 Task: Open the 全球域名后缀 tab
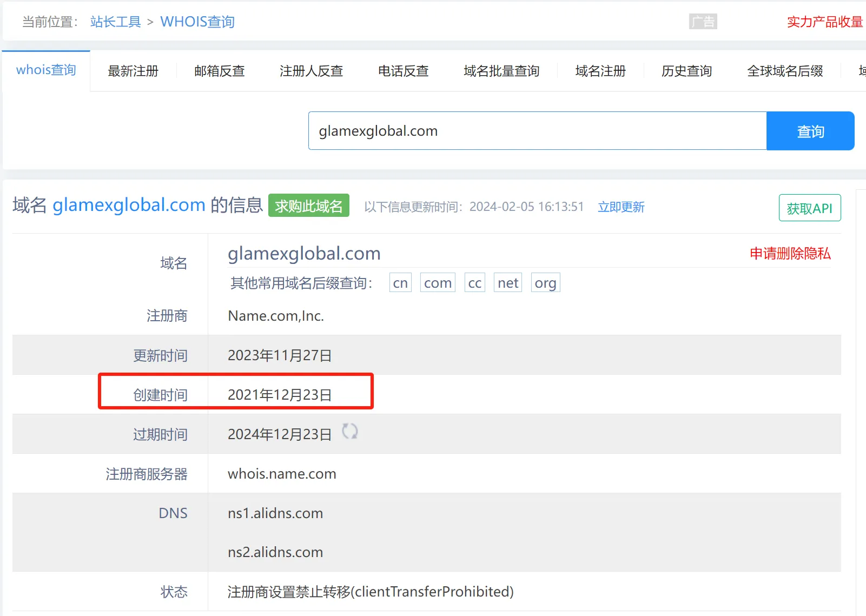pyautogui.click(x=785, y=71)
